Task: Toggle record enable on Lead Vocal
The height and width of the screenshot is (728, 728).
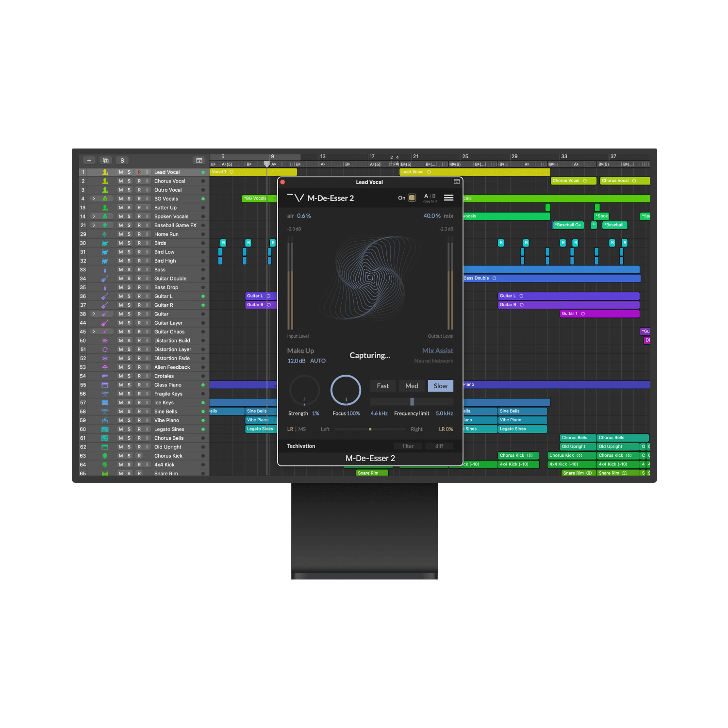Action: click(139, 172)
